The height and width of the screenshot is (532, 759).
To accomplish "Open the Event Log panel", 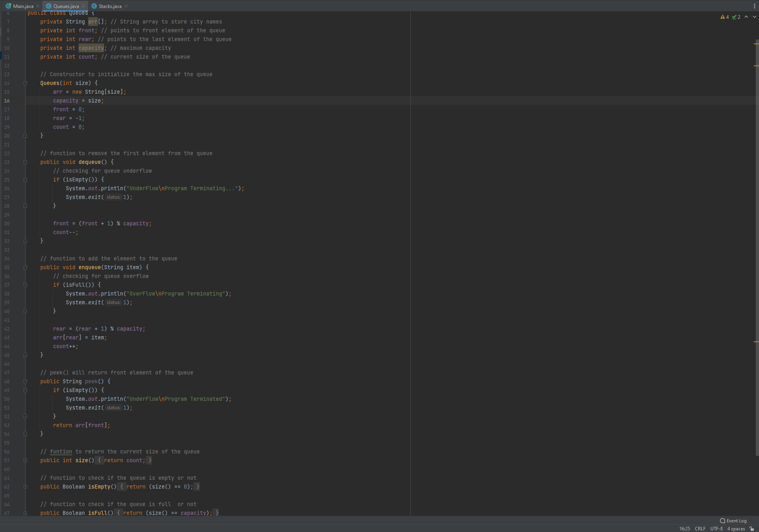I will pyautogui.click(x=736, y=521).
